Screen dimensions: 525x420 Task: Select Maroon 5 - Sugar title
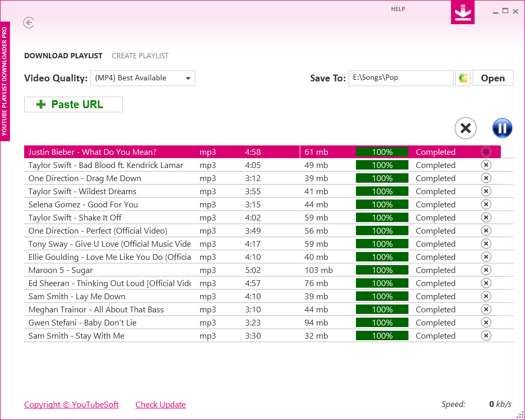(x=60, y=270)
